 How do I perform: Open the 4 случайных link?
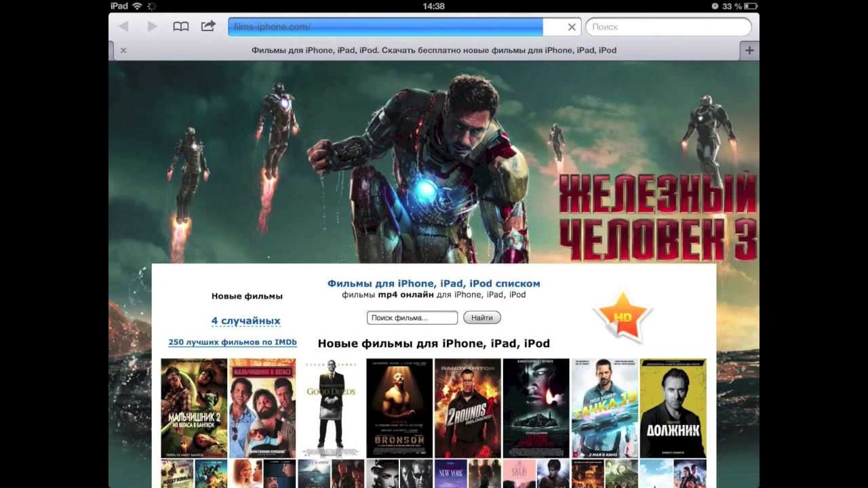245,321
